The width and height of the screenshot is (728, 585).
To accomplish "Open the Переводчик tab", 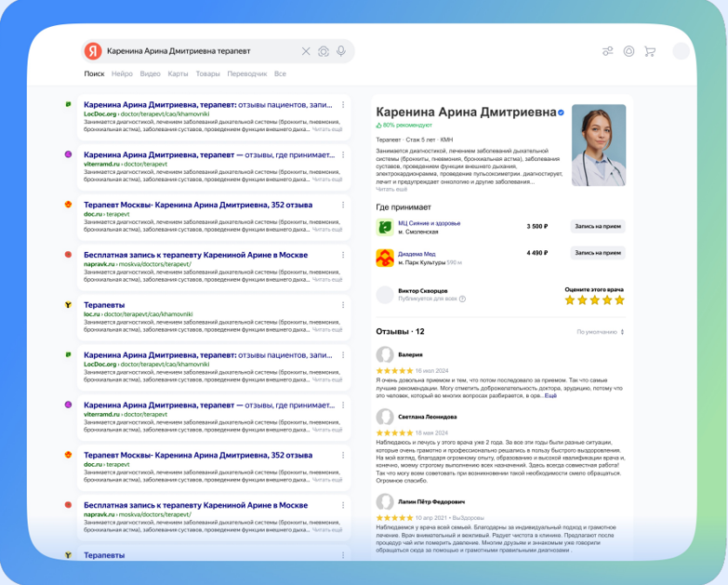I will [247, 73].
